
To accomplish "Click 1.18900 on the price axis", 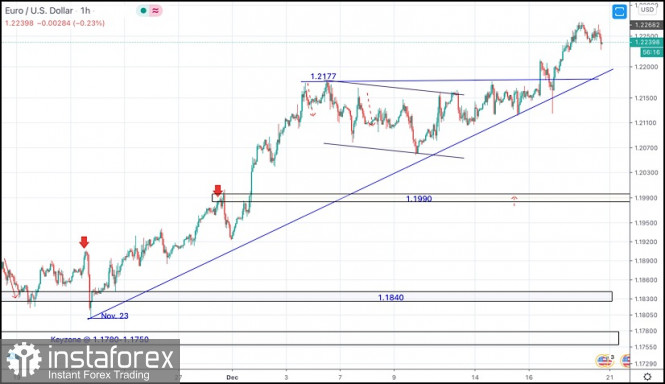I will click(646, 261).
